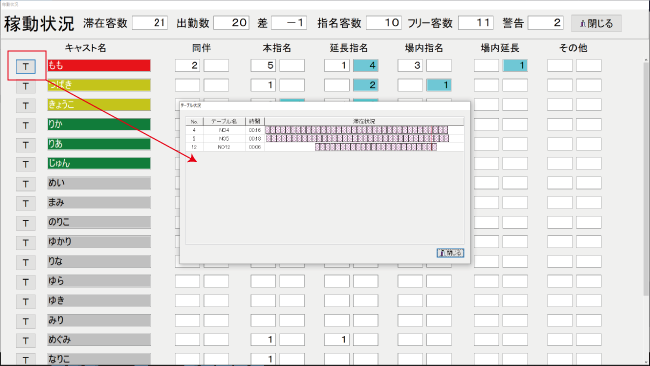Click the T button beside めい

point(26,184)
